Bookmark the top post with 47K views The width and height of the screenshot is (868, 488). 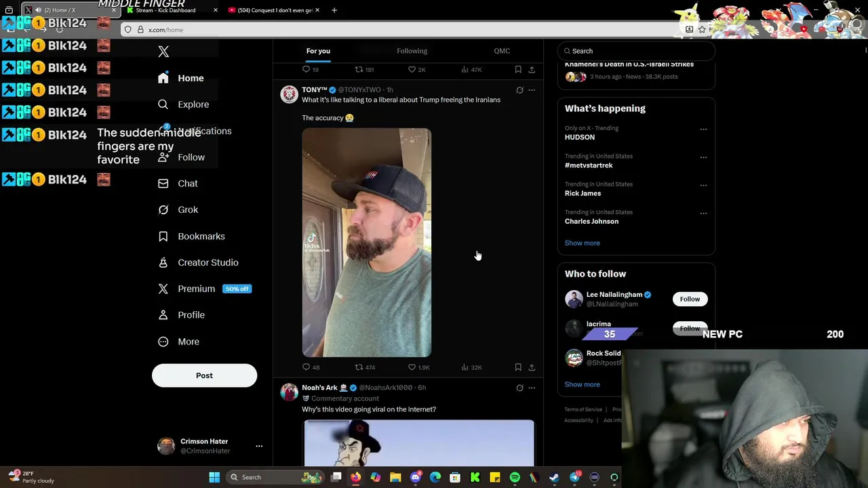point(518,69)
